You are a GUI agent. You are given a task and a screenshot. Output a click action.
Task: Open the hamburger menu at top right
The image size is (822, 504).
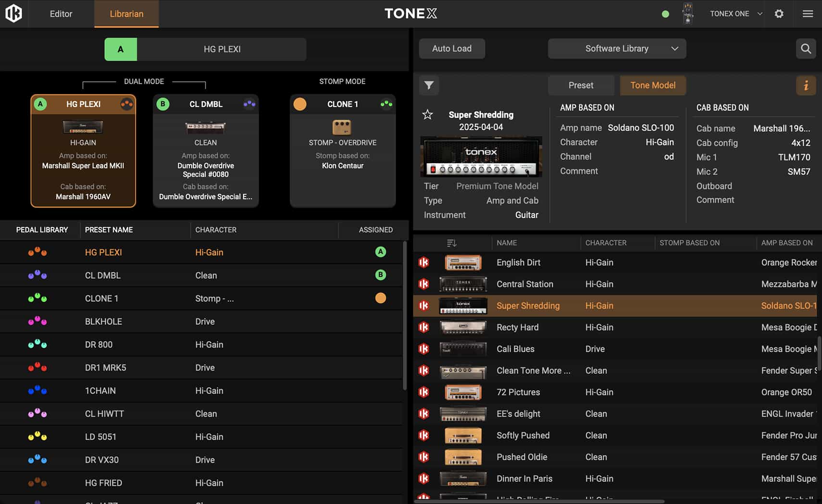click(808, 13)
